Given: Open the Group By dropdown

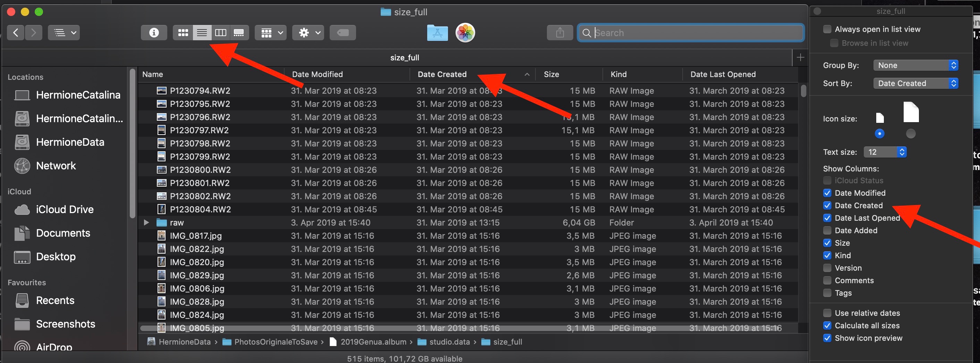Looking at the screenshot, I should point(915,66).
